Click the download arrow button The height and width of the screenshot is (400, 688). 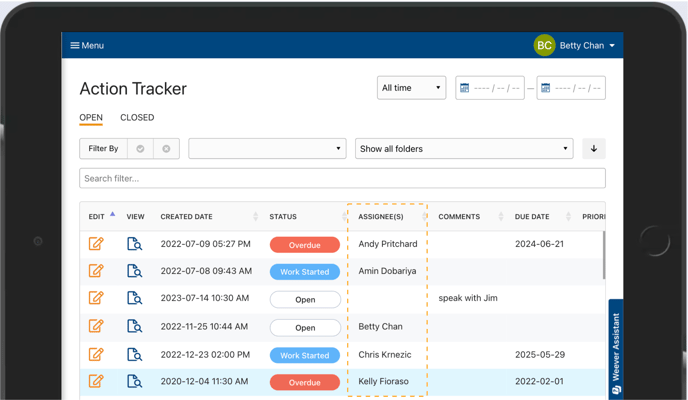point(593,149)
